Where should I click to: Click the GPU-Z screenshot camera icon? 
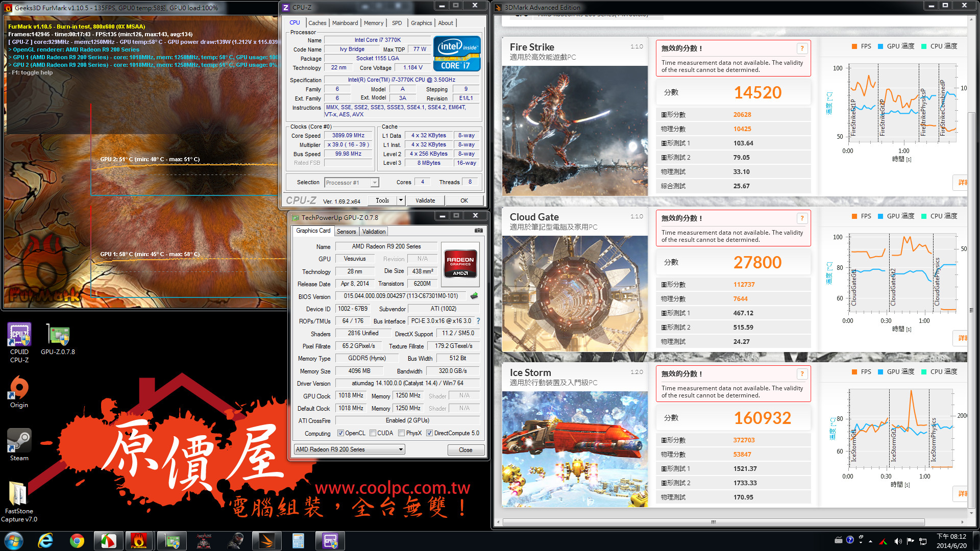478,231
